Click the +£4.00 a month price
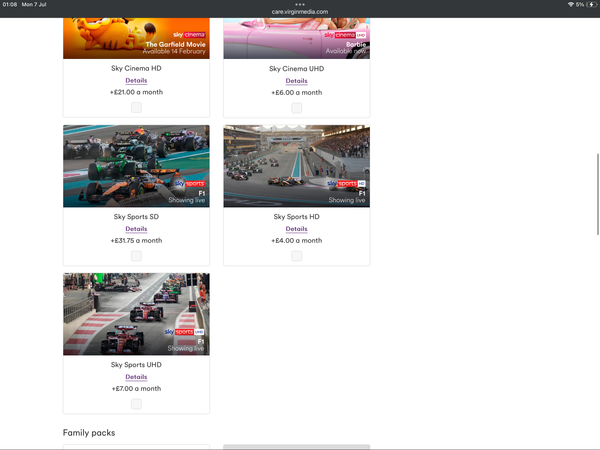 pos(297,240)
